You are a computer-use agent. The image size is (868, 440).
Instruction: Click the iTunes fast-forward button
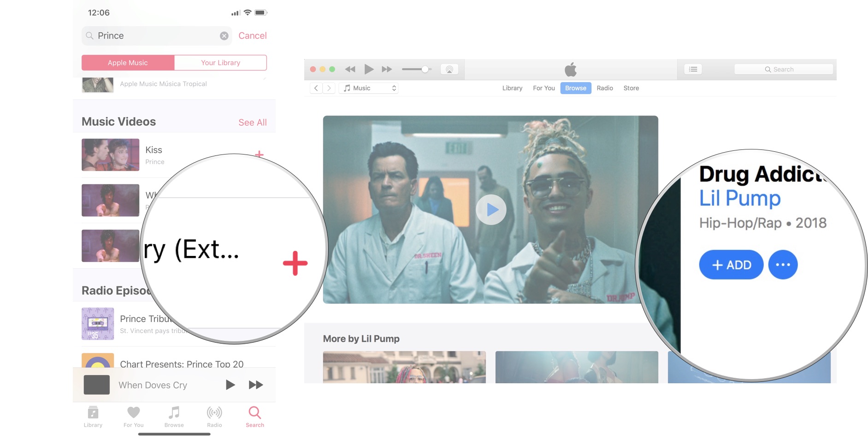coord(387,69)
